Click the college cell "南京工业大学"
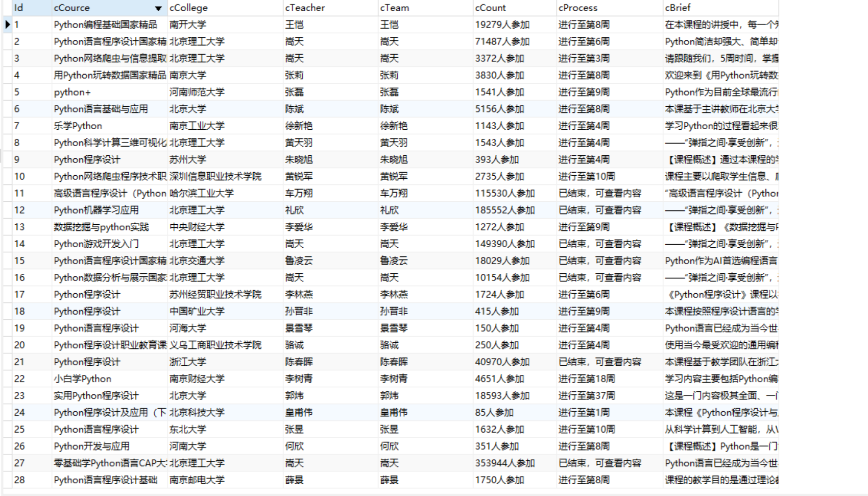This screenshot has width=868, height=496. [225, 126]
